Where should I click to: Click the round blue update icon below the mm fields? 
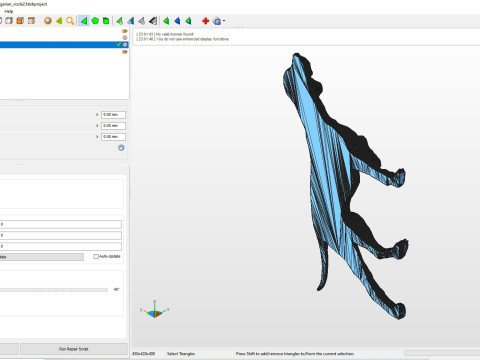pos(121,148)
